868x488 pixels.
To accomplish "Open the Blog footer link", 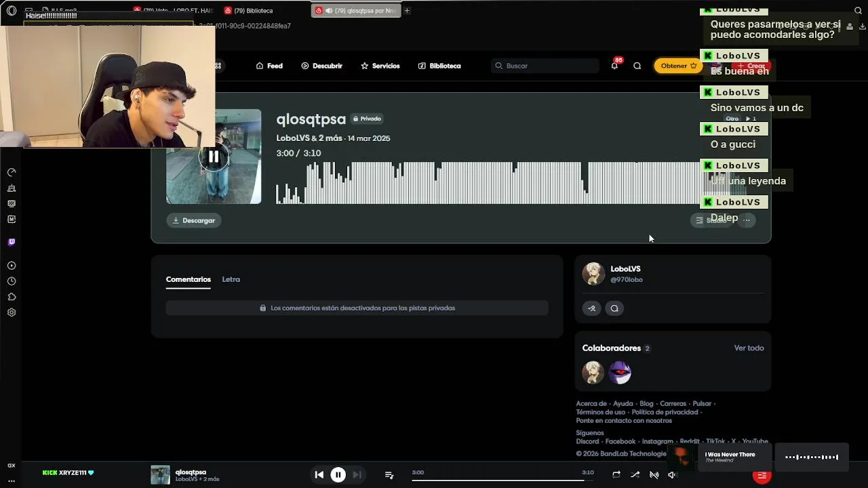I will tap(646, 403).
